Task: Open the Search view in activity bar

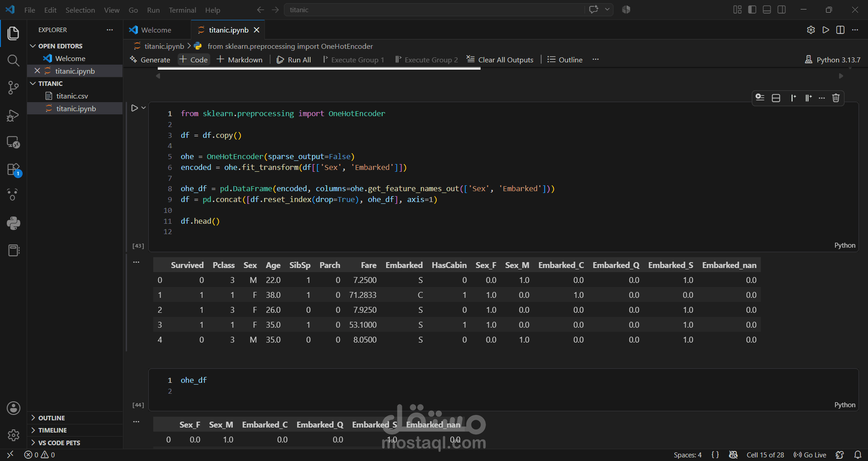Action: coord(14,61)
